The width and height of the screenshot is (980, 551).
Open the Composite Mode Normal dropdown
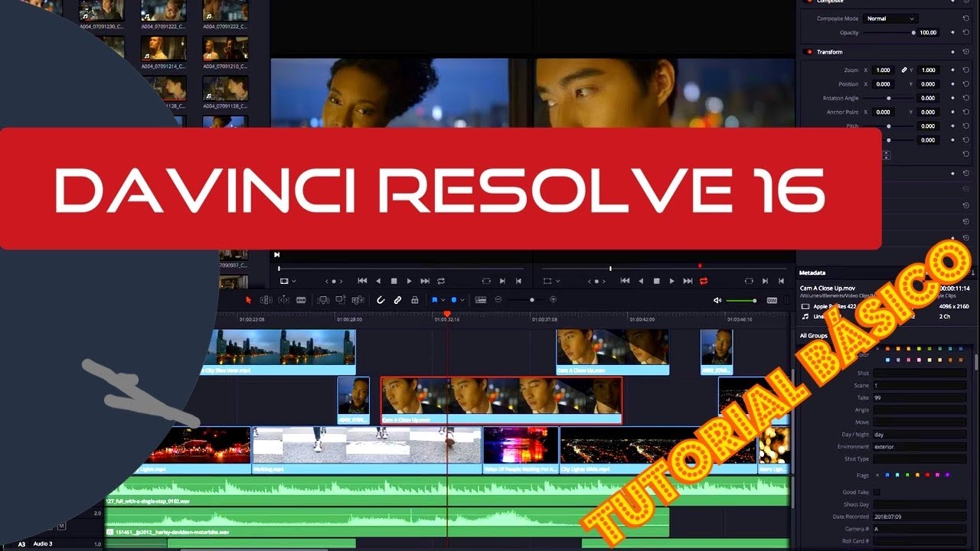point(890,18)
